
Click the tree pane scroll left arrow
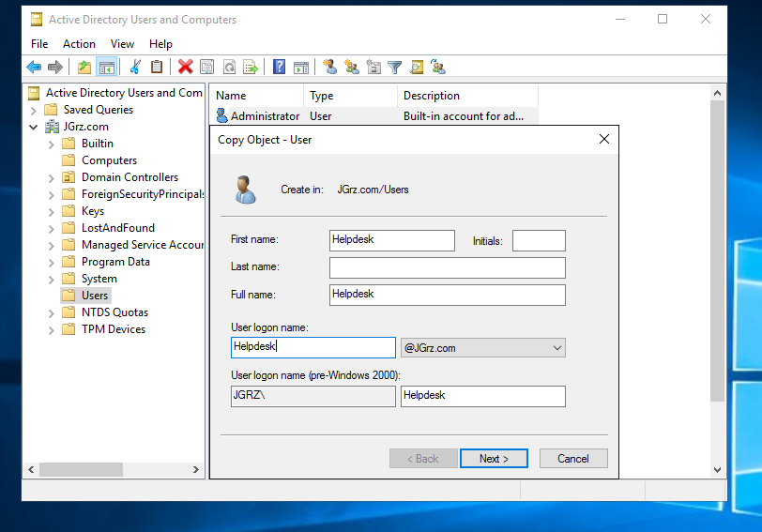pyautogui.click(x=31, y=470)
